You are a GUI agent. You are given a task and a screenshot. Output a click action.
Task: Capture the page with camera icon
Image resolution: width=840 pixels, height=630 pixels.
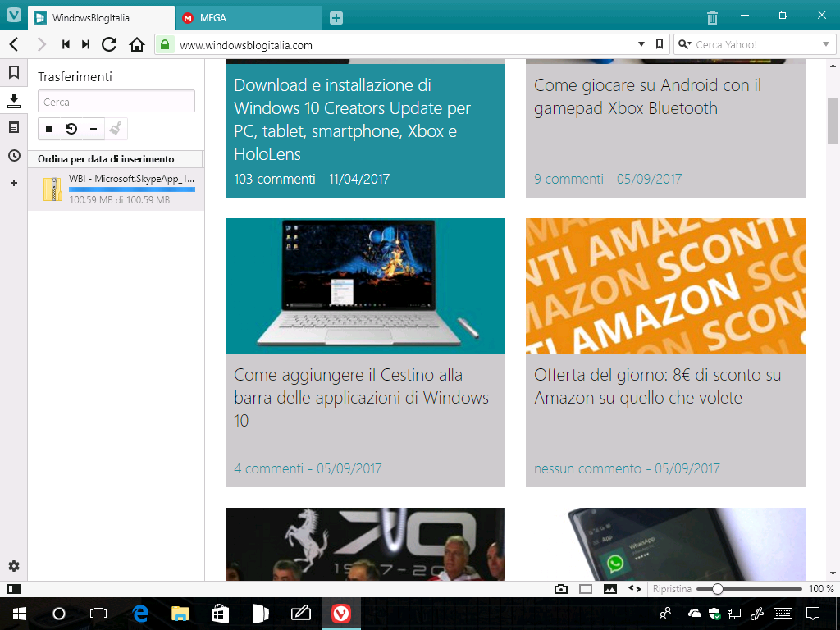coord(561,589)
